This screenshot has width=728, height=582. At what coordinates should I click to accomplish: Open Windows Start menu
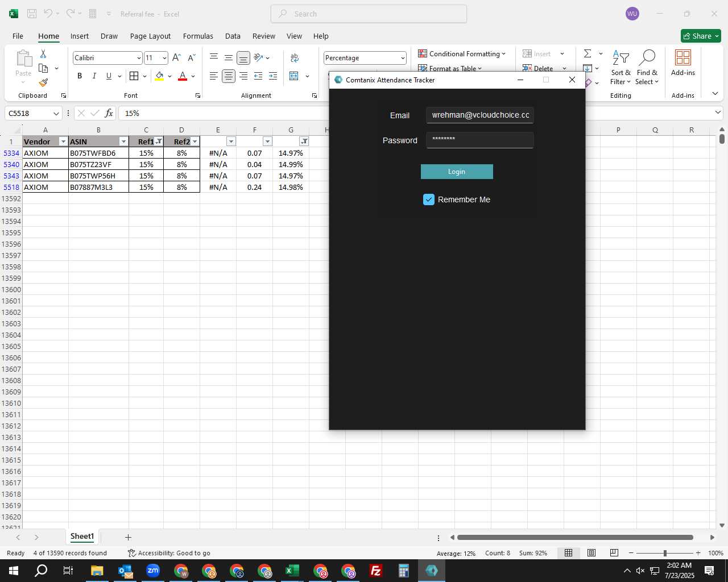[x=14, y=571]
